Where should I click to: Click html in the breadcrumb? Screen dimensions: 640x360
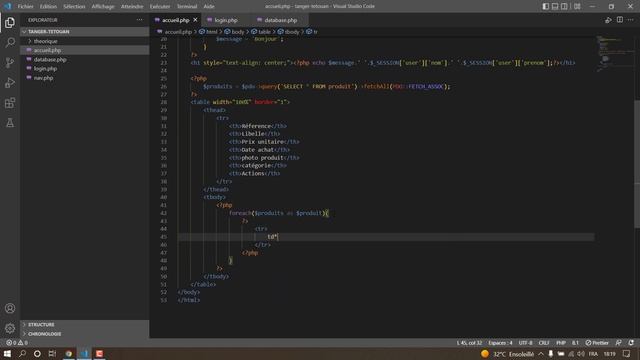211,31
